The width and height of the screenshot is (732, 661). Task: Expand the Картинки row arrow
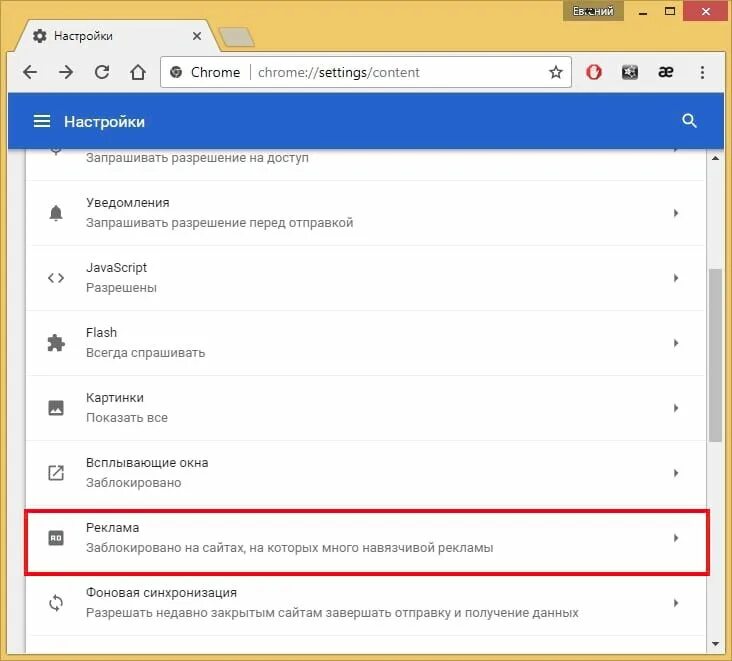[676, 408]
